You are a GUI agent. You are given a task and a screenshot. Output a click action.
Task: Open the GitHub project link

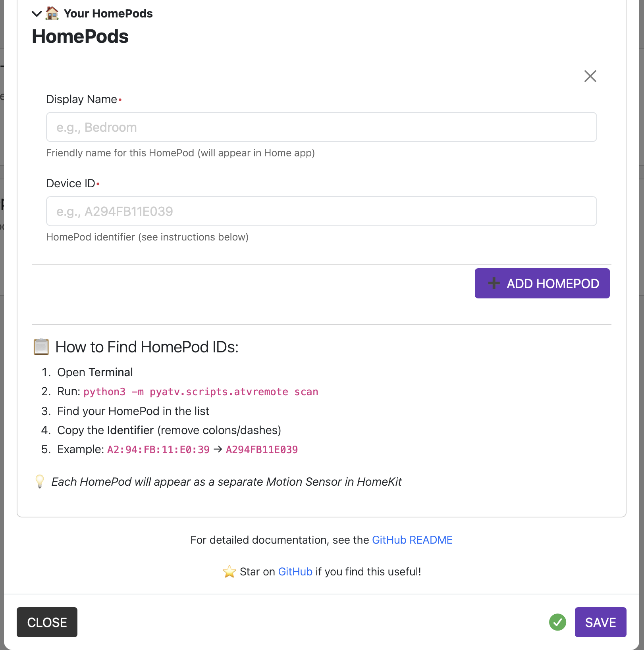coord(295,571)
